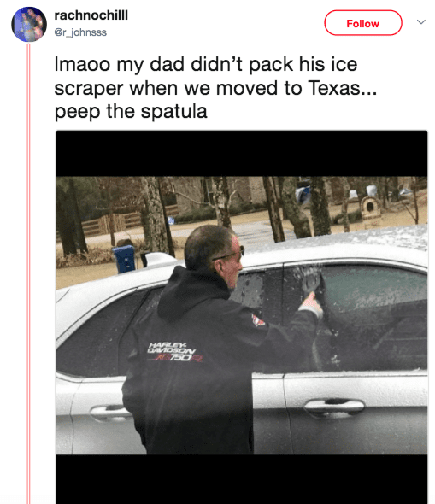Click the front car door handle

tap(333, 407)
